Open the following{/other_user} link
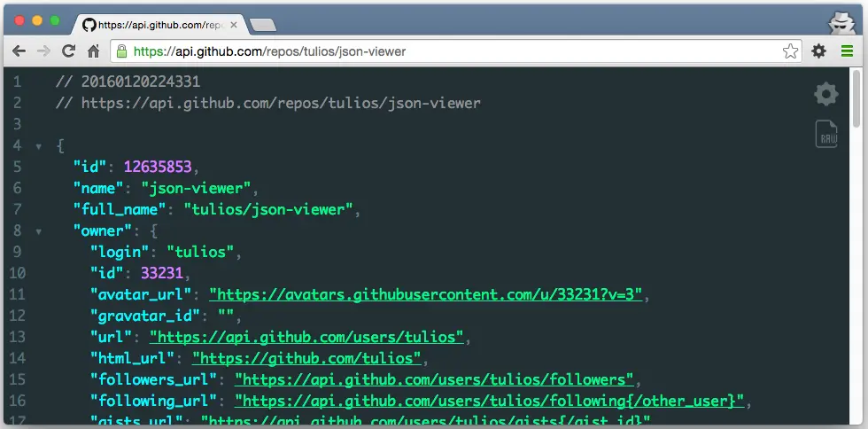This screenshot has width=868, height=429. pyautogui.click(x=489, y=401)
